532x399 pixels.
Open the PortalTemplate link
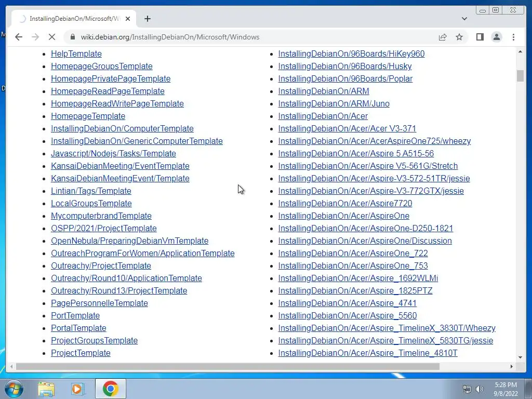point(79,328)
